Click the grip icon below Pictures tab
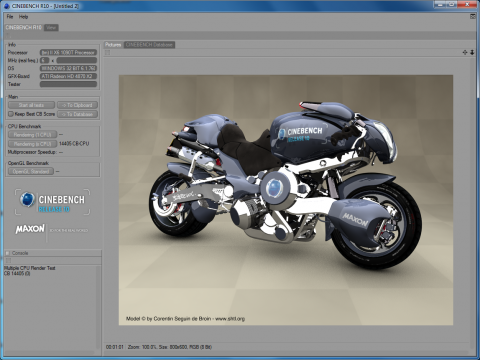Image resolution: width=480 pixels, height=360 pixels. (107, 52)
